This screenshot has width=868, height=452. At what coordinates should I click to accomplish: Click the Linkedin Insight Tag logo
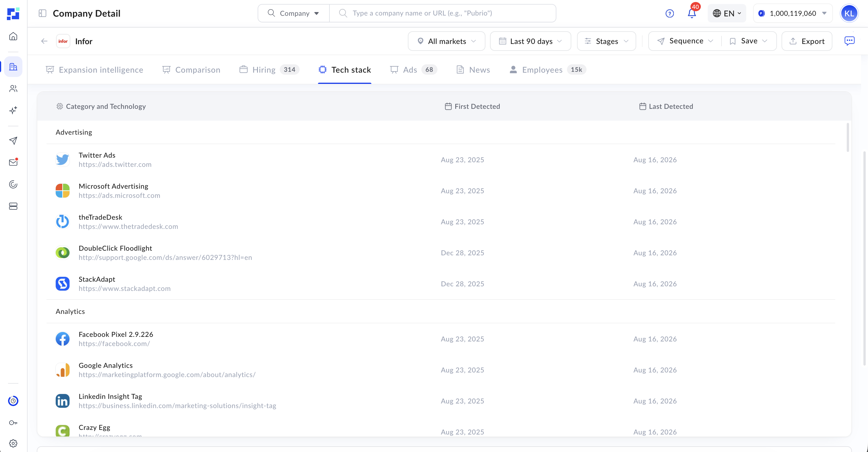63,401
